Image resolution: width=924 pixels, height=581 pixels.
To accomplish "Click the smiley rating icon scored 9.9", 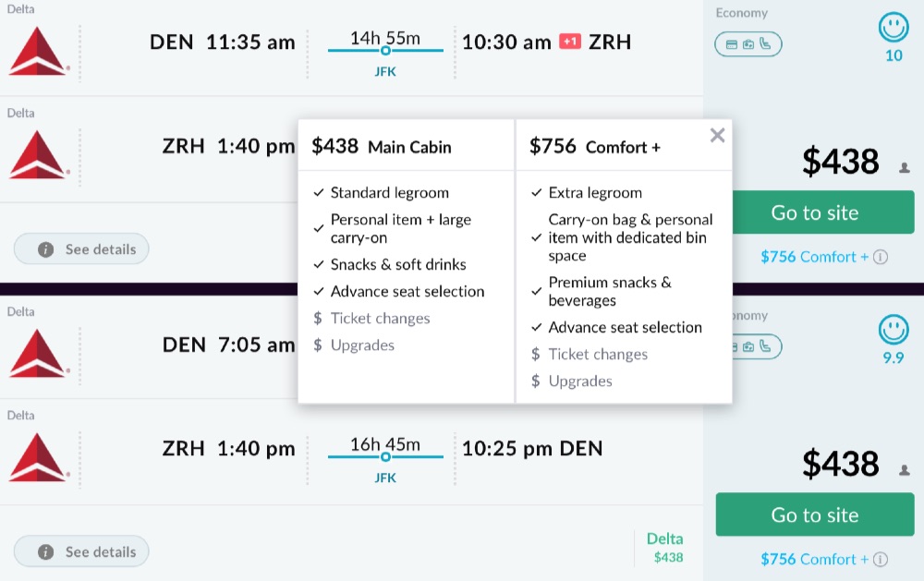I will [893, 330].
